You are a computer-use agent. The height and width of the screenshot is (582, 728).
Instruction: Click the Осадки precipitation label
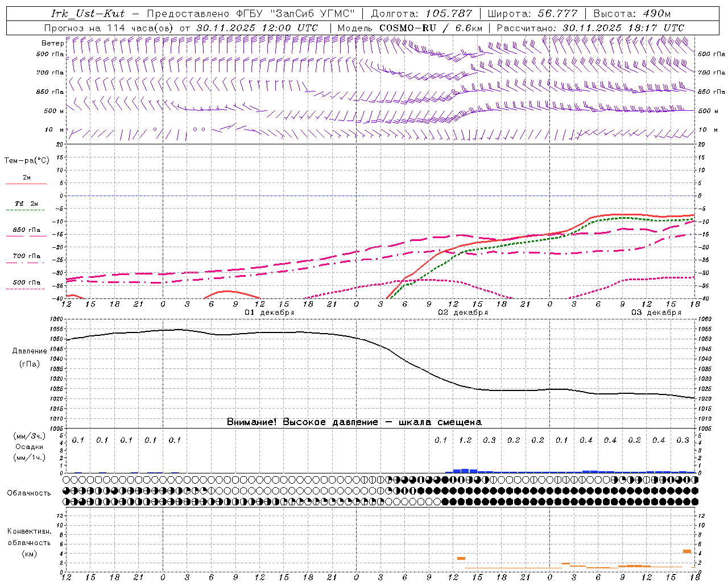coord(30,447)
